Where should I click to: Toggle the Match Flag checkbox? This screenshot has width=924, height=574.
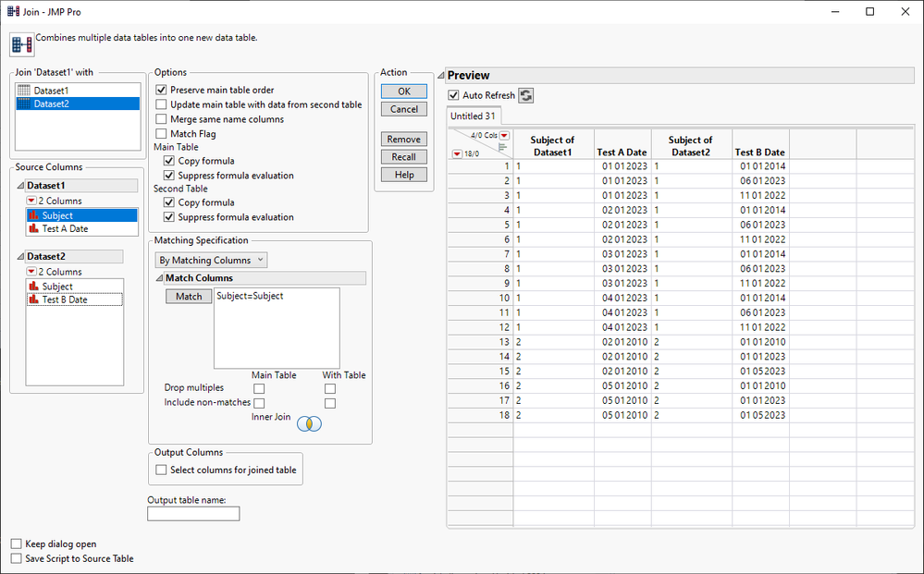pos(162,134)
